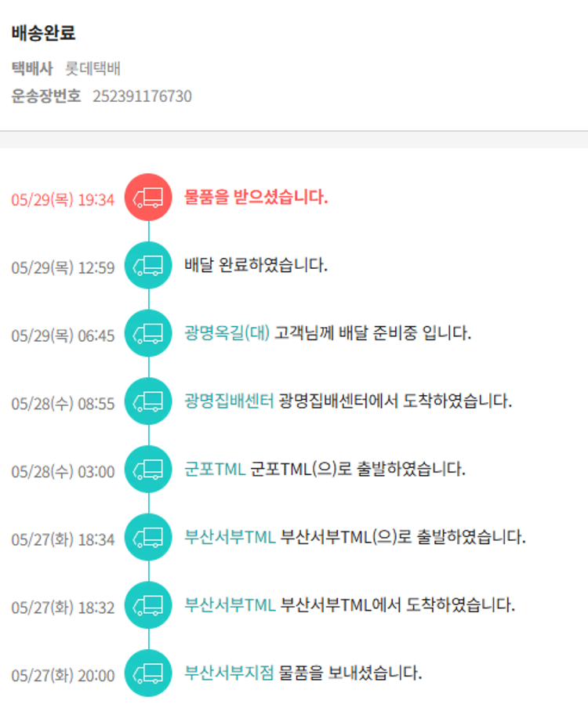Open the 군포TML location link
Screen dimensions: 588x704
tap(215, 470)
